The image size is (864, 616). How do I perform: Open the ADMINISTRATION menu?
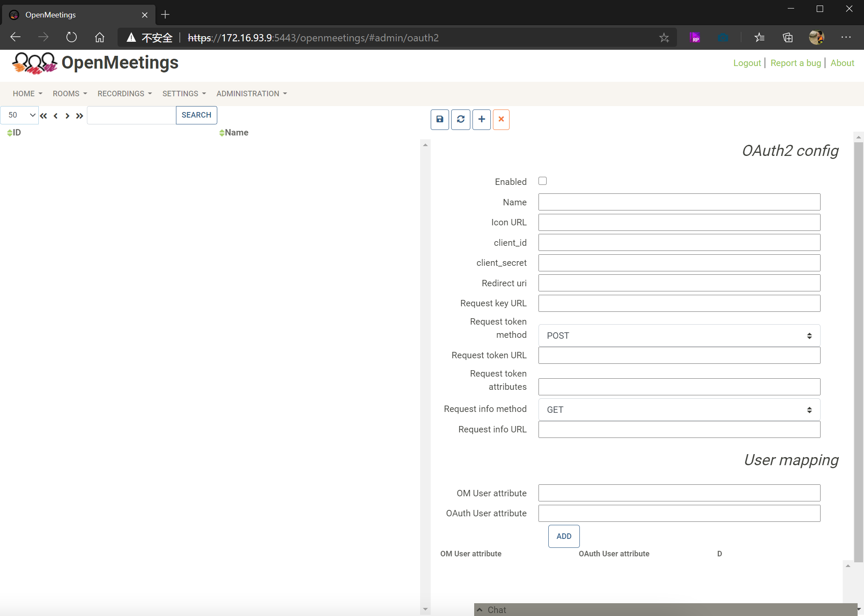[251, 94]
